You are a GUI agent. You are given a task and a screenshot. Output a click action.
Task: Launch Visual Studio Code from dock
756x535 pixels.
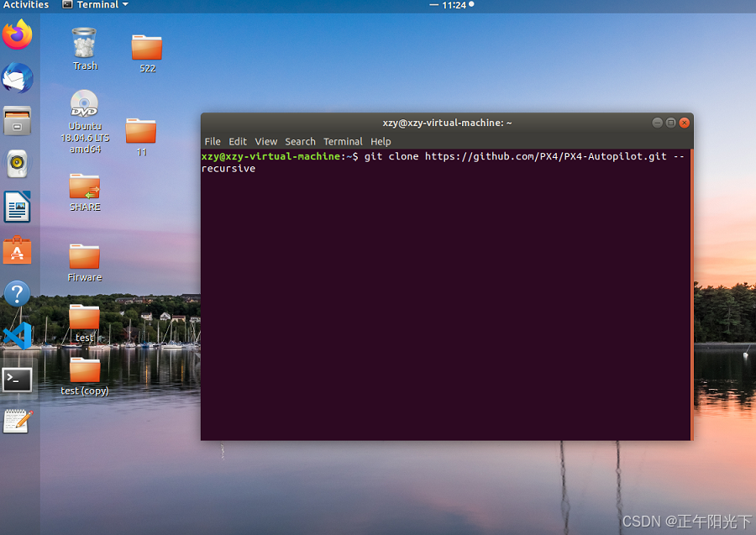point(18,336)
